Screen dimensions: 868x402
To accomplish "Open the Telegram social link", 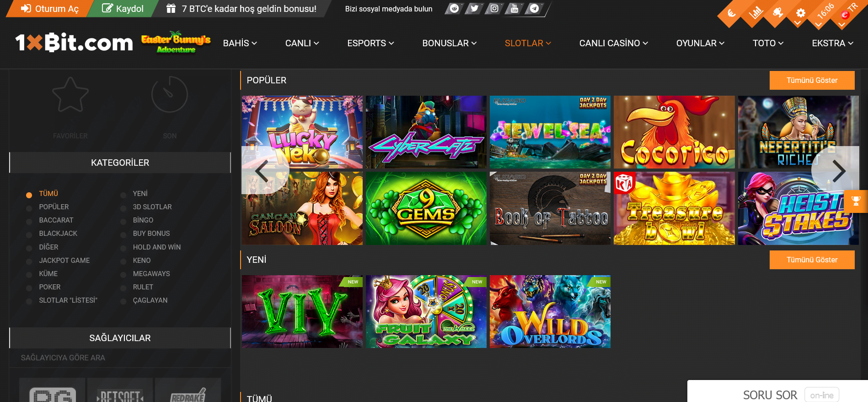I will coord(535,9).
